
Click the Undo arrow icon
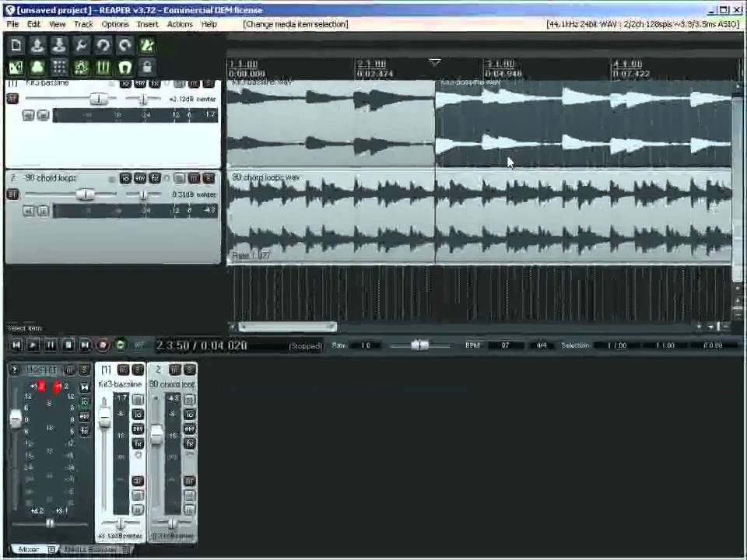click(103, 45)
